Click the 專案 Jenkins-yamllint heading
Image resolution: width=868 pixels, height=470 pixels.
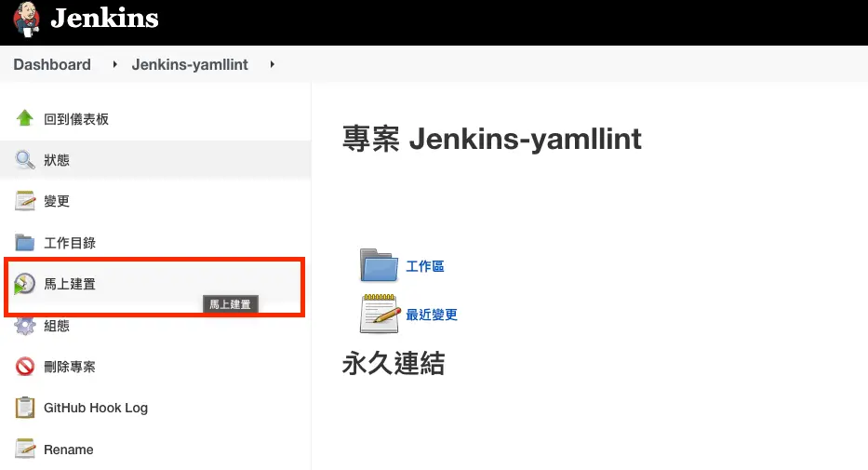click(492, 139)
